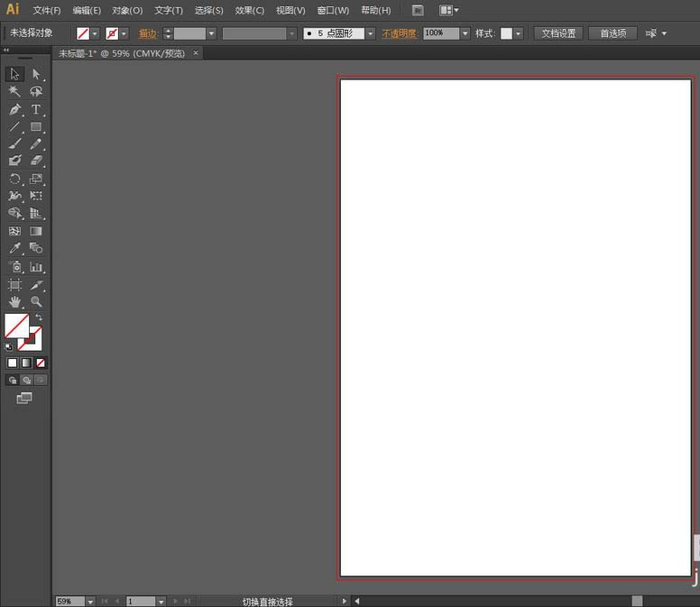Swap fill and stroke colors

[39, 317]
